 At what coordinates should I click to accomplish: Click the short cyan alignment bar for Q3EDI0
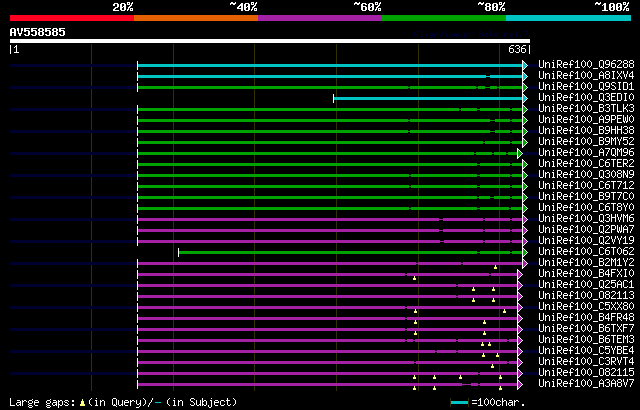tap(428, 98)
